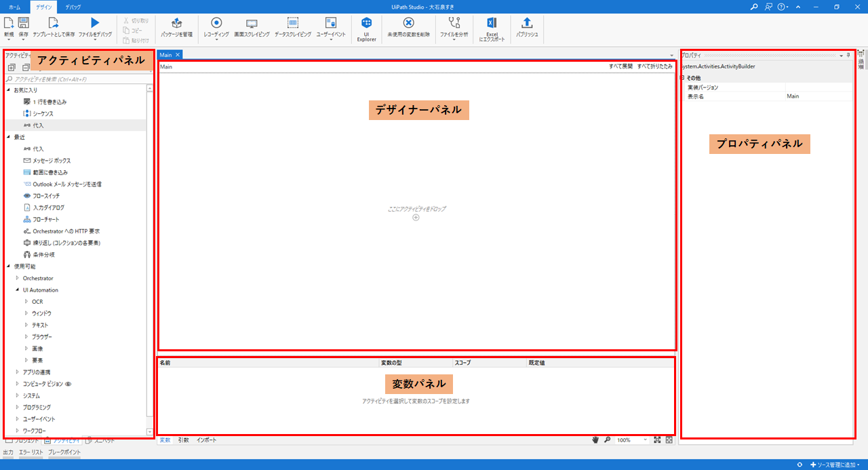Click 未使用の変数を削除 icon
This screenshot has width=868, height=470.
(x=408, y=23)
